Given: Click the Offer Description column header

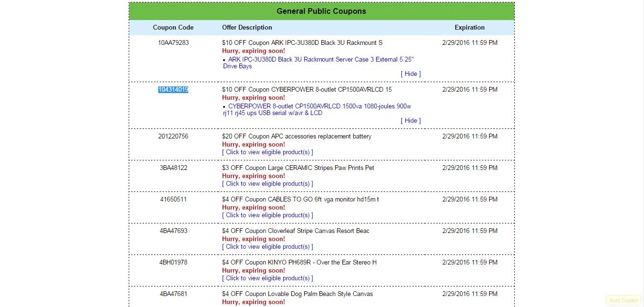Looking at the screenshot, I should 247,27.
